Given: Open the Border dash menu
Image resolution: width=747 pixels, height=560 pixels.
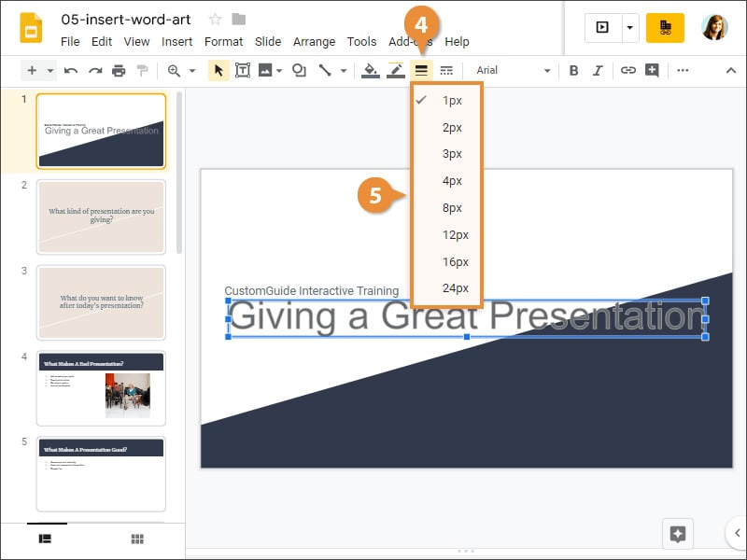Looking at the screenshot, I should (446, 71).
